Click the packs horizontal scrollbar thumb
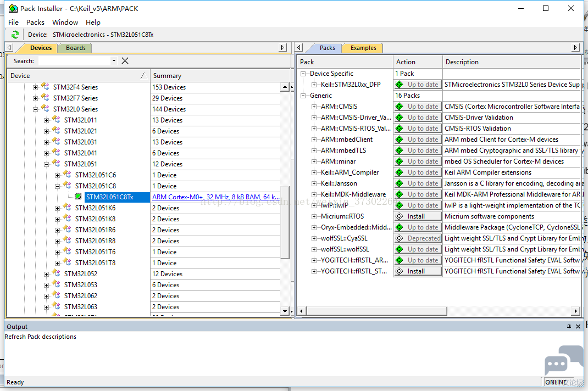This screenshot has height=391, width=588. (376, 311)
